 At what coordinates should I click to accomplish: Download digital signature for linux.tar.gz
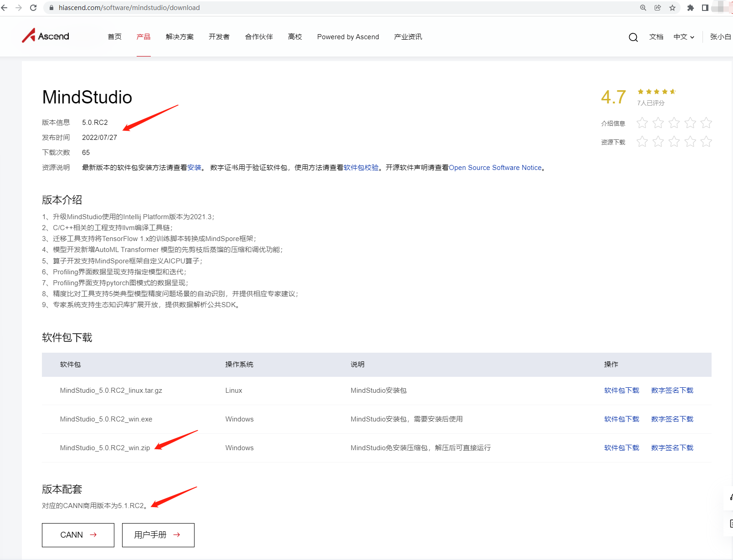(672, 390)
